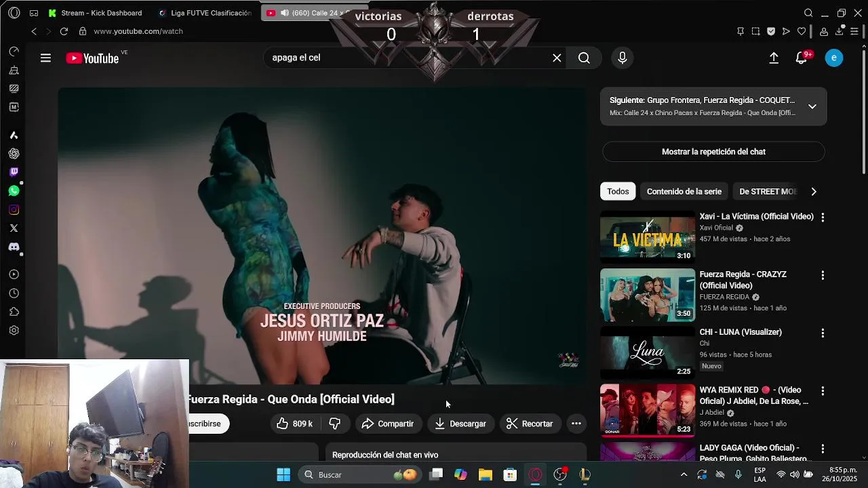Open the FUERZA REGIDA channel link
The height and width of the screenshot is (488, 868).
click(x=724, y=297)
